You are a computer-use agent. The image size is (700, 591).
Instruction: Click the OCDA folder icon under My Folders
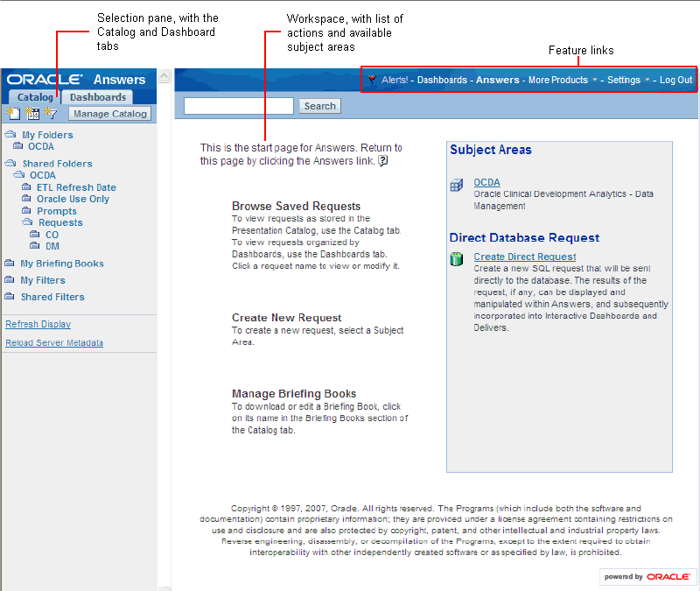18,146
